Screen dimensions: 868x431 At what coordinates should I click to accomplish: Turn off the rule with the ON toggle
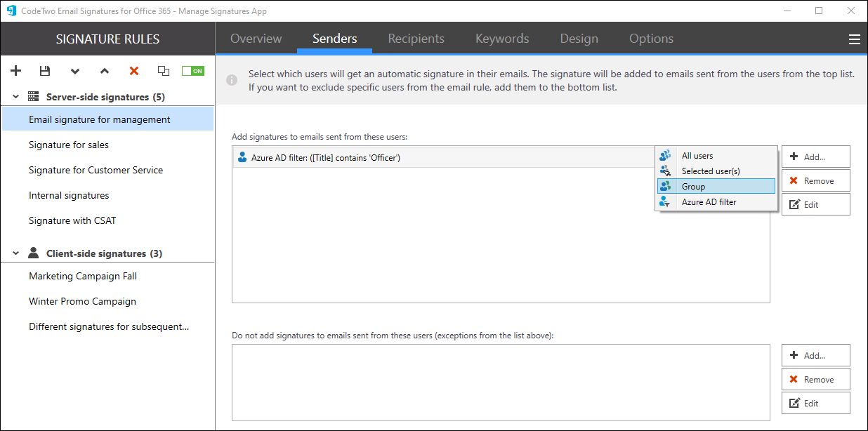(192, 70)
